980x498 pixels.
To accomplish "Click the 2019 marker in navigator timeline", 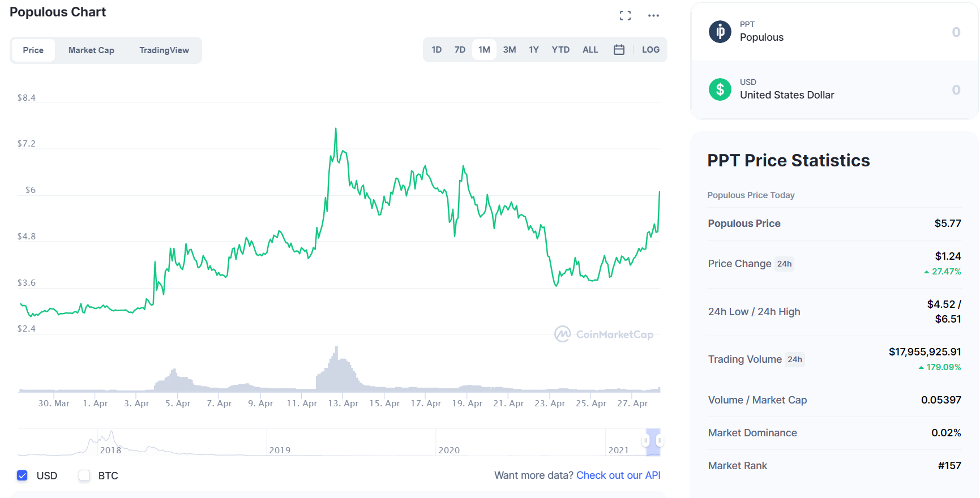I will point(280,450).
